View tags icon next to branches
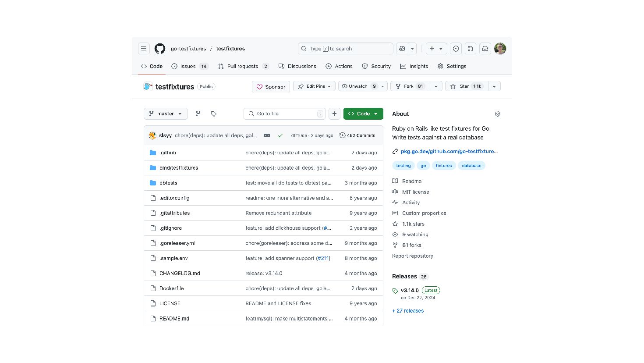This screenshot has height=363, width=644. [214, 114]
